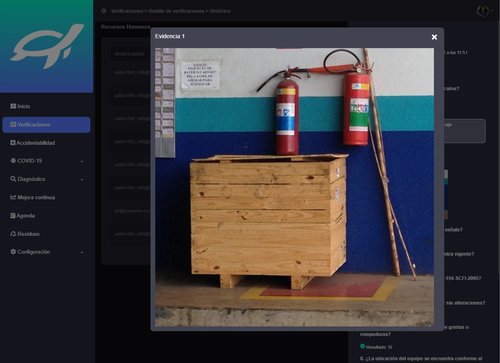Open the dropdown arrow beside the avatar
The image size is (500, 363).
(492, 11)
